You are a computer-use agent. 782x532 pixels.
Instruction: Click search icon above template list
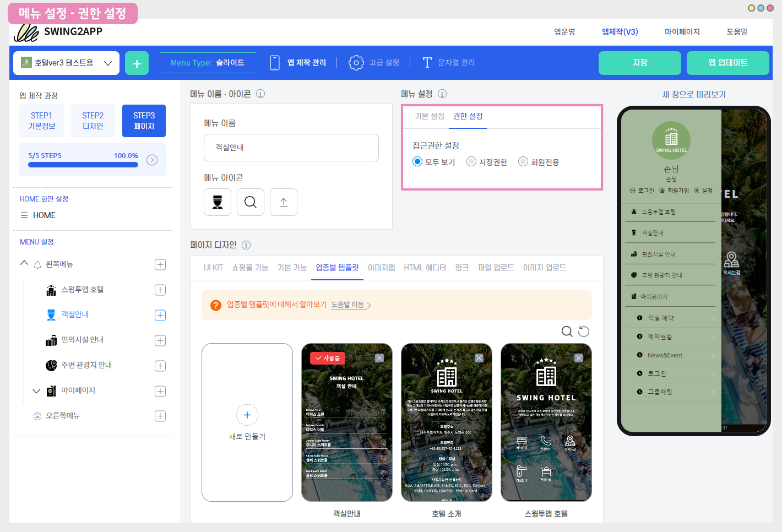coord(567,331)
